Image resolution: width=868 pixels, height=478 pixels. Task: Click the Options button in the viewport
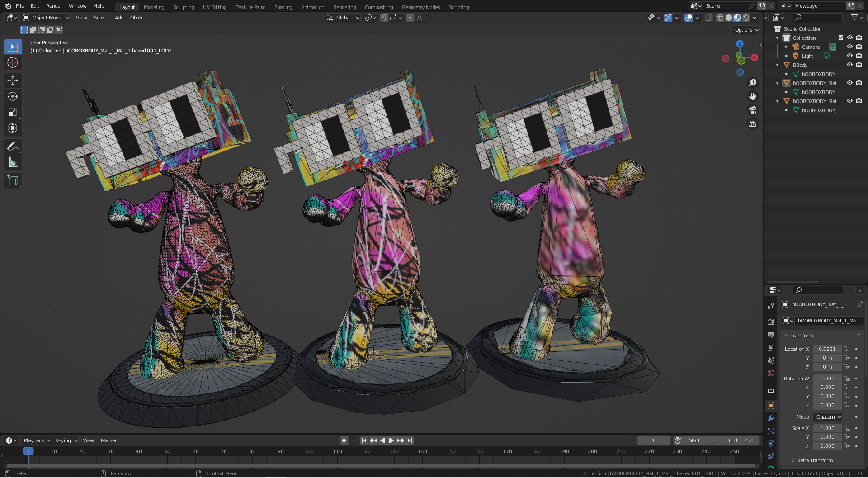tap(745, 30)
